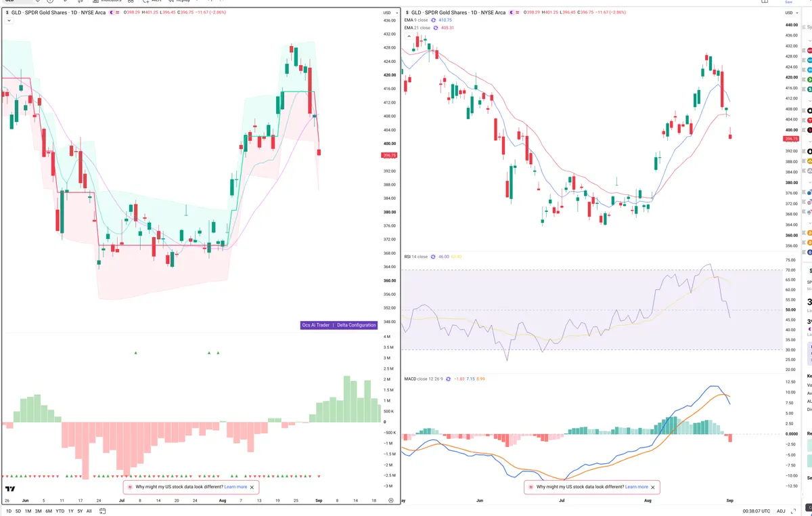Click the scroll-to-latest-bar icon on left time axis
The image size is (812, 516).
click(x=391, y=500)
